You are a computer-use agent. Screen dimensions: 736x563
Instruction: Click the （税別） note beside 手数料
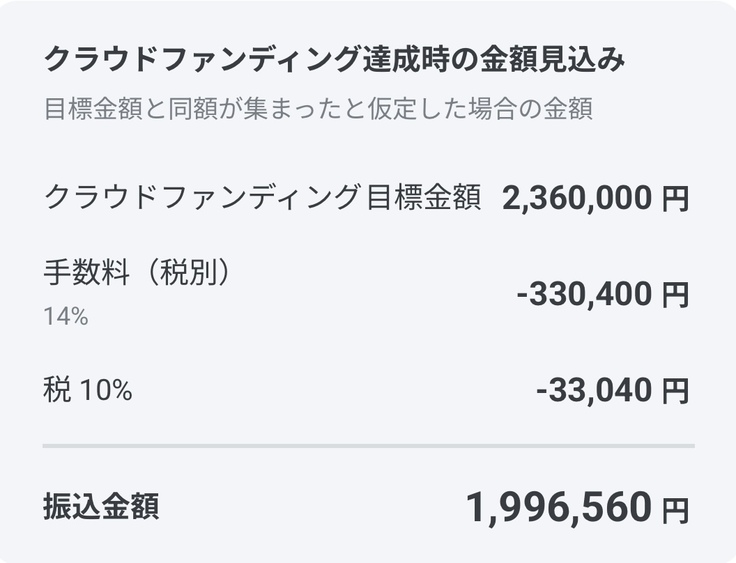click(189, 273)
